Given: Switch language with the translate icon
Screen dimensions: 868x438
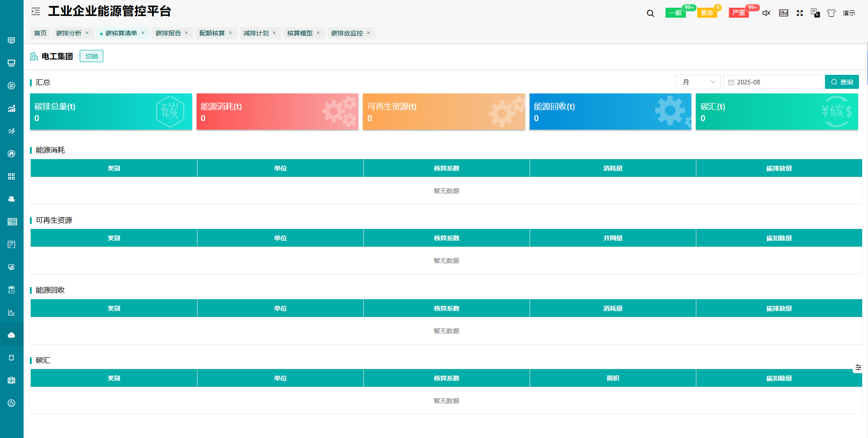Looking at the screenshot, I should point(815,13).
